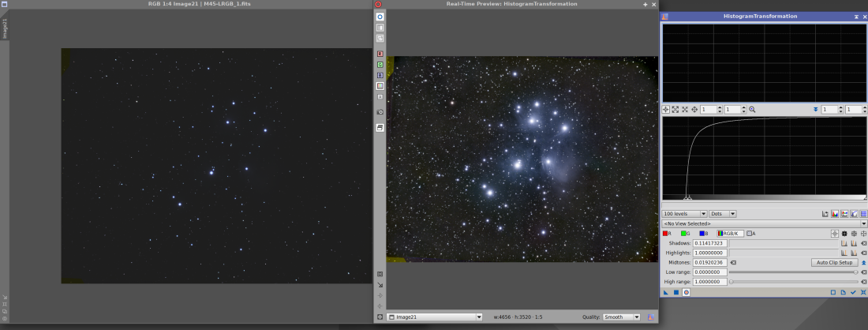This screenshot has width=868, height=330.
Task: Click red circle icon in Real-Time Preview title bar
Action: click(378, 4)
